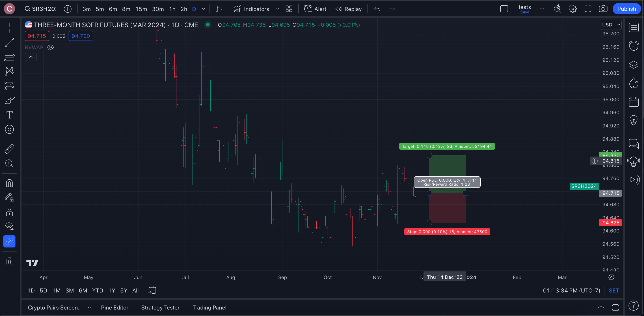Open the alerts alarm clock panel
Image resolution: width=644 pixels, height=316 pixels.
click(x=633, y=46)
